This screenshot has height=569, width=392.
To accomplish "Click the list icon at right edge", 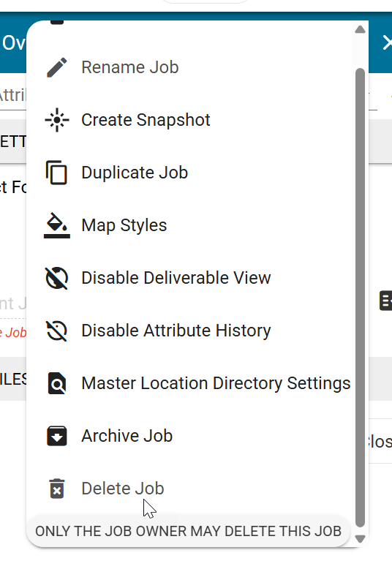I will click(386, 301).
